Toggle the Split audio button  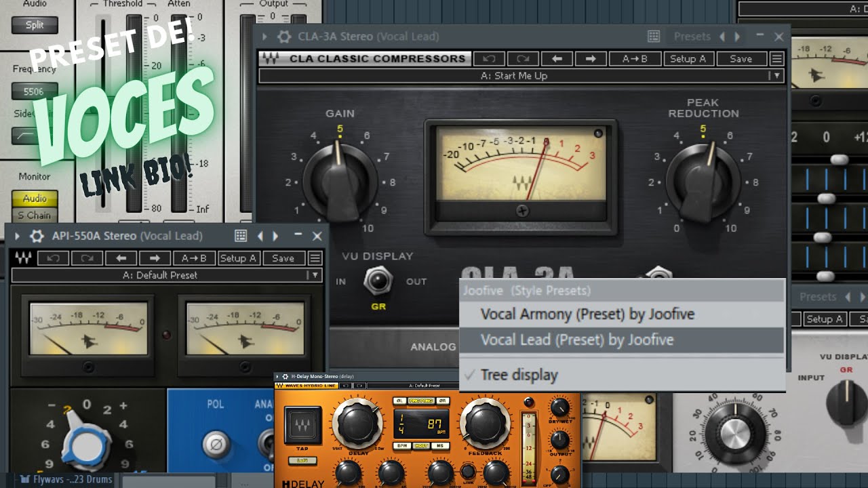tap(35, 25)
